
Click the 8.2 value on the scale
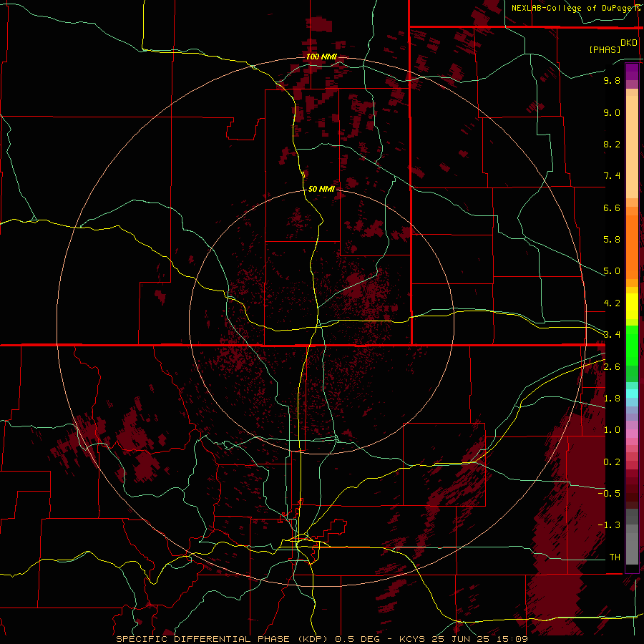tap(612, 144)
